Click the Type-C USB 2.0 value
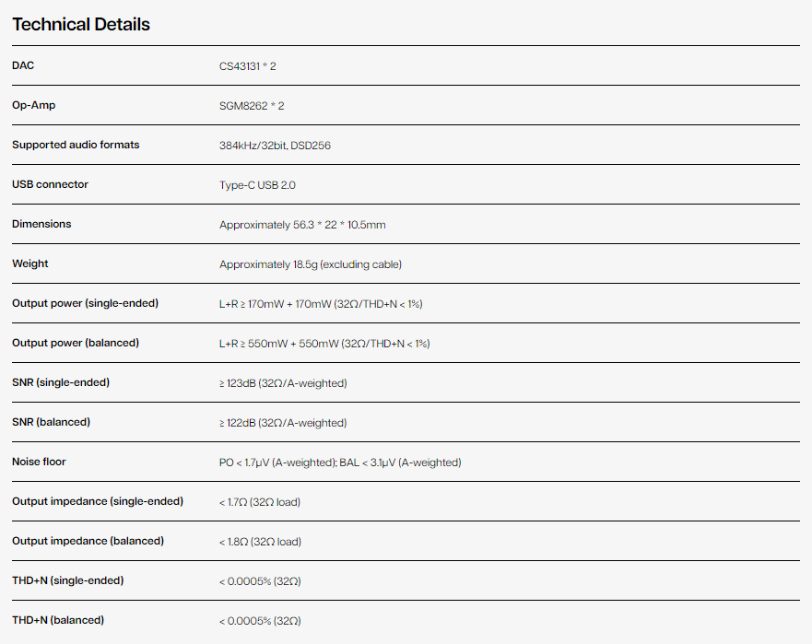 click(x=257, y=185)
